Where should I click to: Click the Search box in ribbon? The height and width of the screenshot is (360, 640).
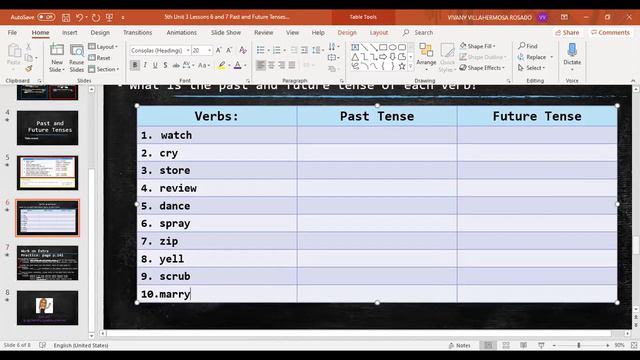(423, 32)
